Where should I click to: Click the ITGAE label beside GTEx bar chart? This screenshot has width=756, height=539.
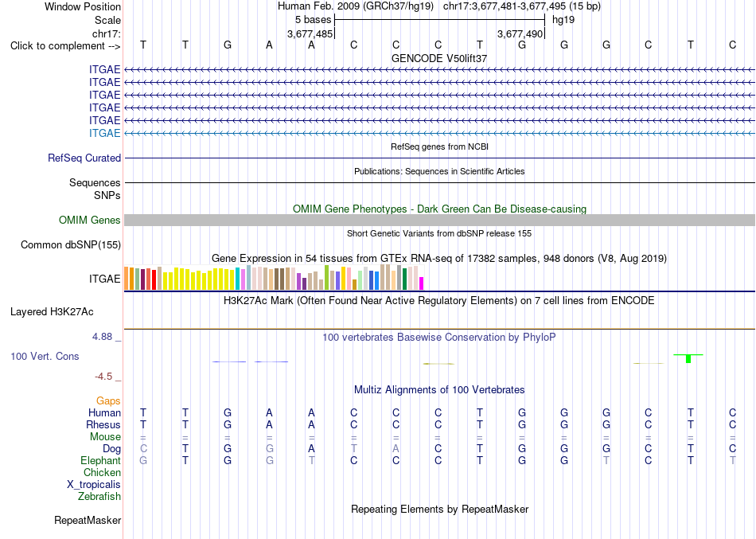click(x=104, y=279)
